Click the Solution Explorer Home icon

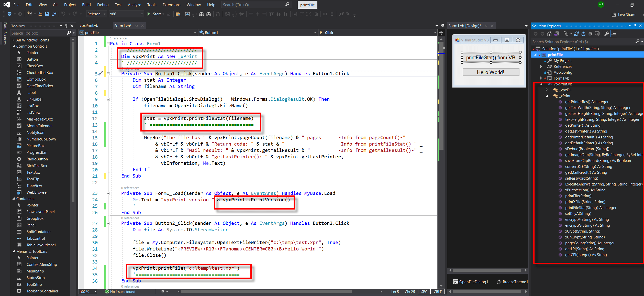(549, 34)
